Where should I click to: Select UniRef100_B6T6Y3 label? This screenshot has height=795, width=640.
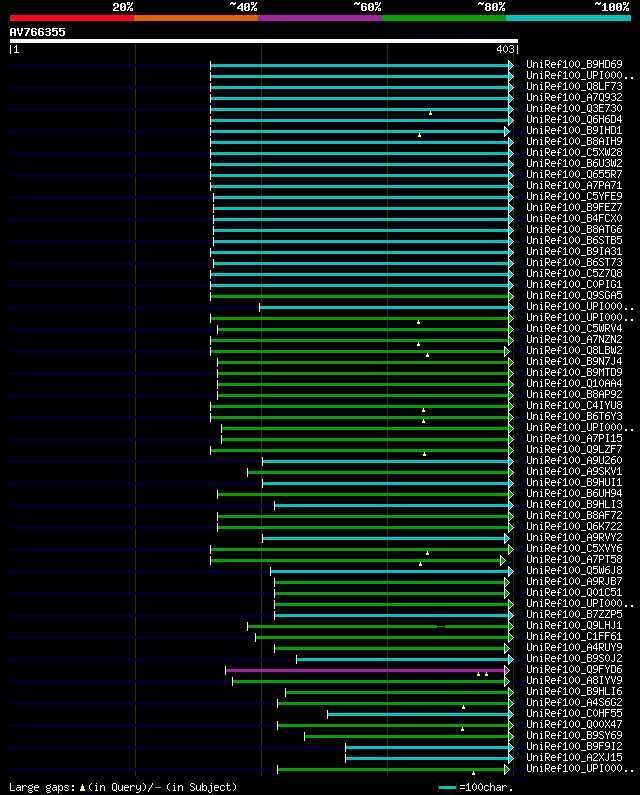tap(574, 416)
